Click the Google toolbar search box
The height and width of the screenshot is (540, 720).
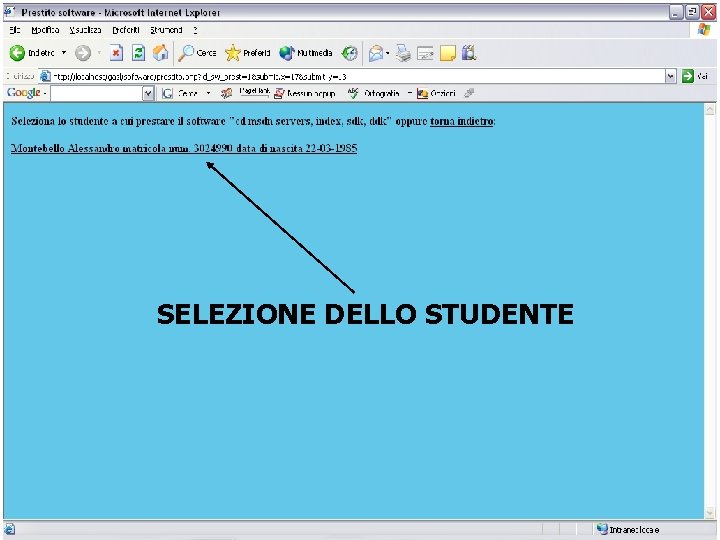(97, 94)
